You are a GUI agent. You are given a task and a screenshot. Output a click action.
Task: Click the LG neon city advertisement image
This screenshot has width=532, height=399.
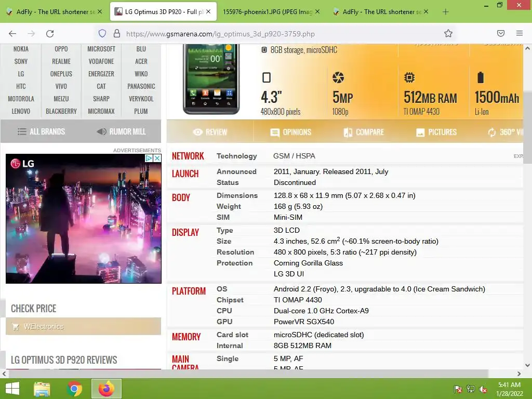84,219
